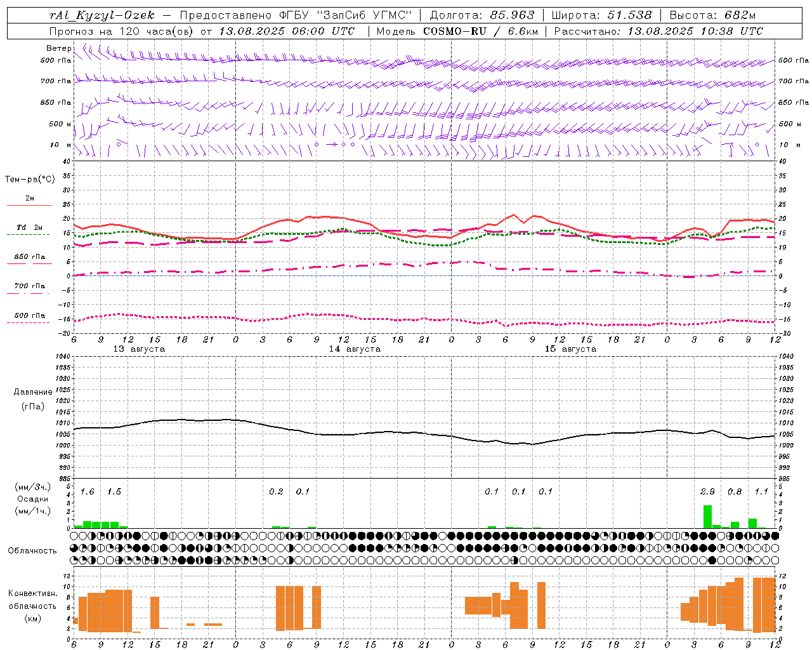Click the Осадки precipitation label

32,499
